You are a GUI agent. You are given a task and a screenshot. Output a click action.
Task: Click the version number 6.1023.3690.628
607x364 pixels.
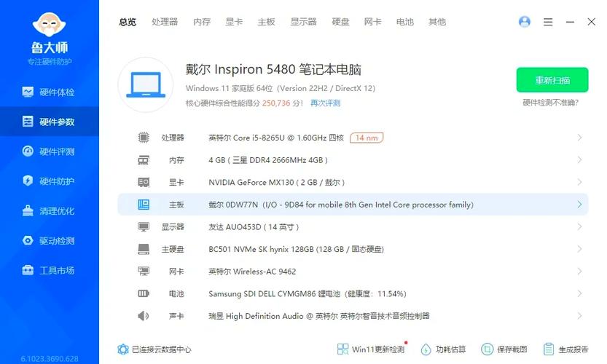pyautogui.click(x=50, y=359)
